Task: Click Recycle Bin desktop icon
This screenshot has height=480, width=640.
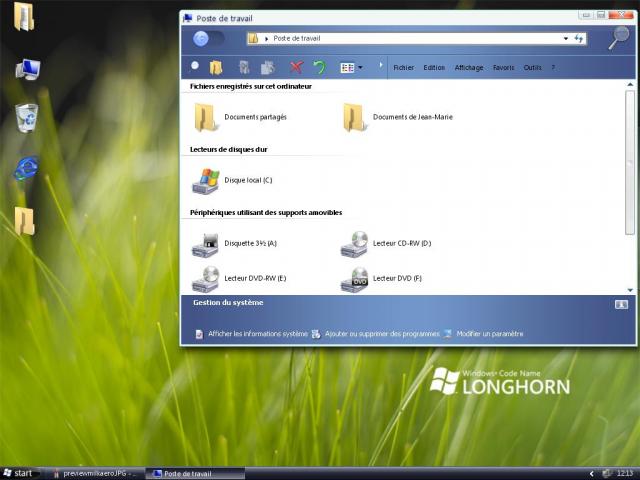Action: [x=27, y=118]
